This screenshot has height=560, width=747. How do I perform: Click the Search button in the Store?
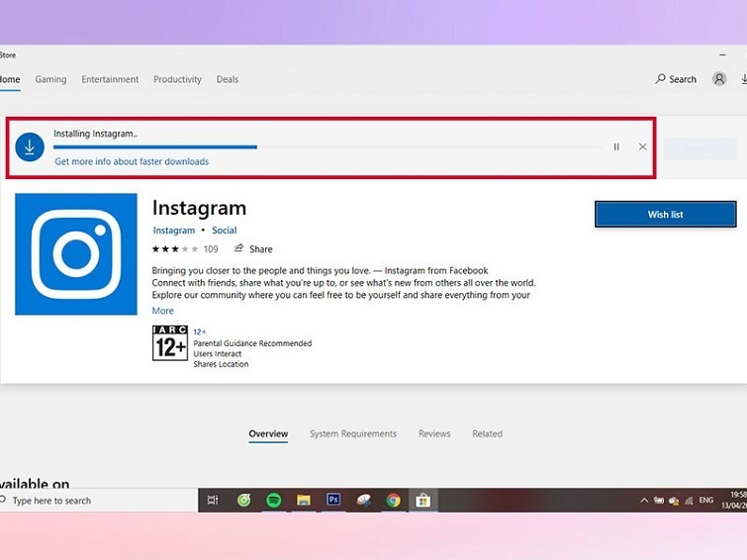676,79
